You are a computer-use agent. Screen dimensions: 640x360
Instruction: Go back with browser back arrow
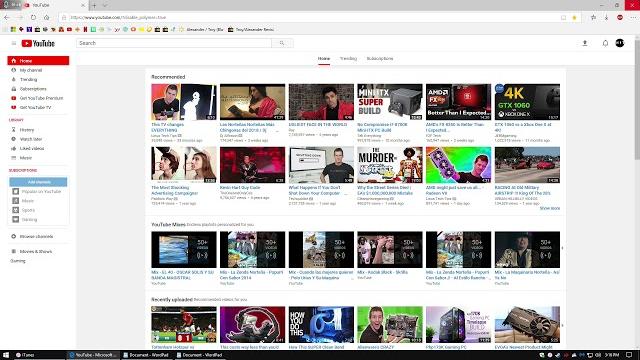(x=7, y=18)
